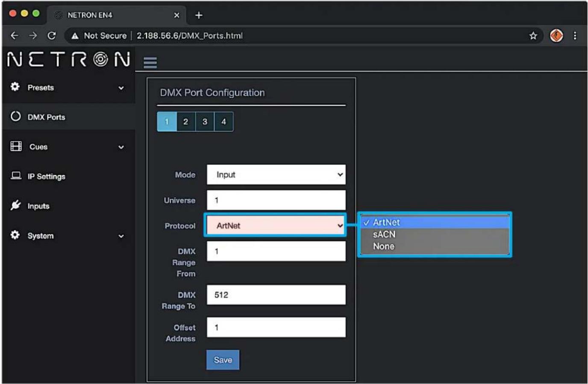Click the Universe label text
Viewport: 588px width, 384px height.
pyautogui.click(x=179, y=200)
